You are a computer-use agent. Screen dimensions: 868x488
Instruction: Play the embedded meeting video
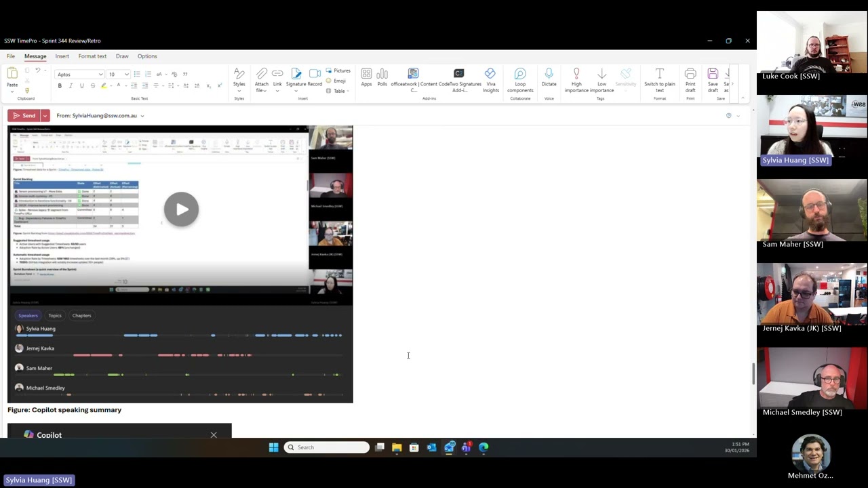[181, 209]
